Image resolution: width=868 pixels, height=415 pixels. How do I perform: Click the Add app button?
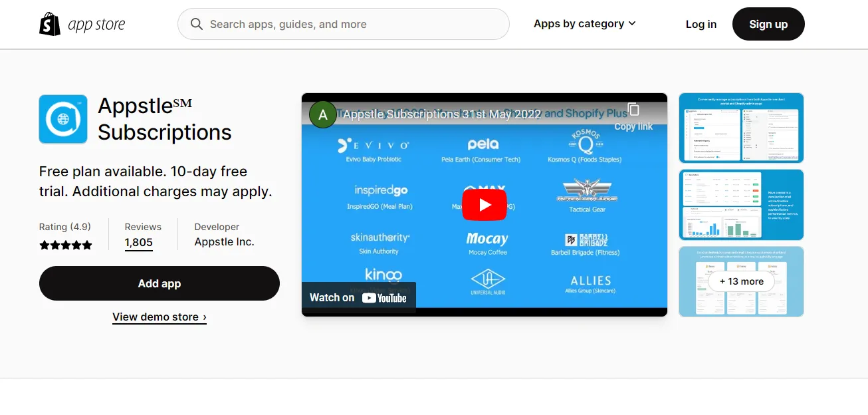(x=160, y=283)
